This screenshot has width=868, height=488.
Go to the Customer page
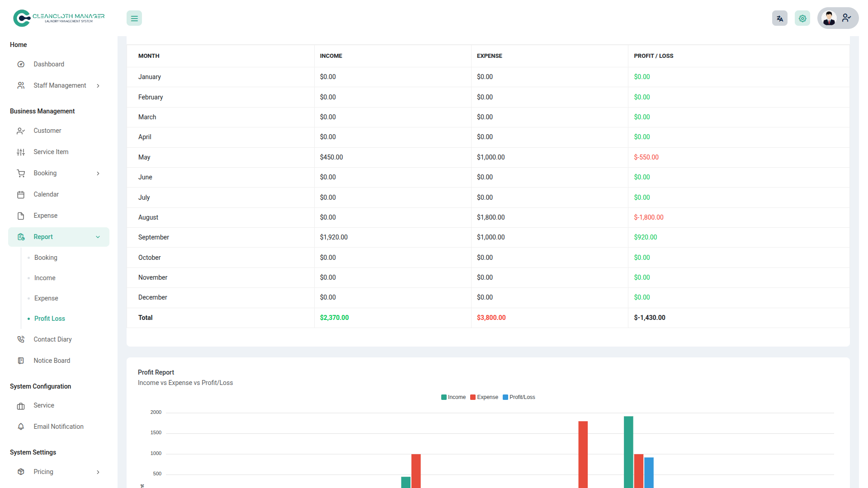pyautogui.click(x=47, y=131)
